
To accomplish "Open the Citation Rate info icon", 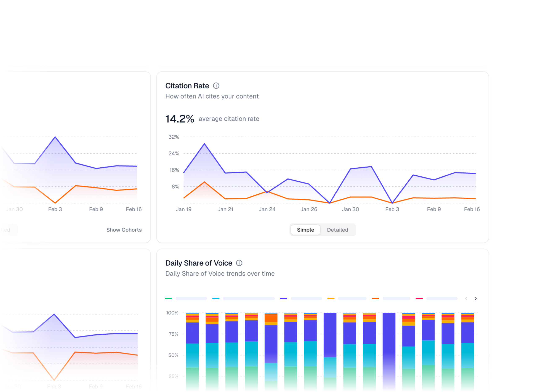I will click(216, 86).
